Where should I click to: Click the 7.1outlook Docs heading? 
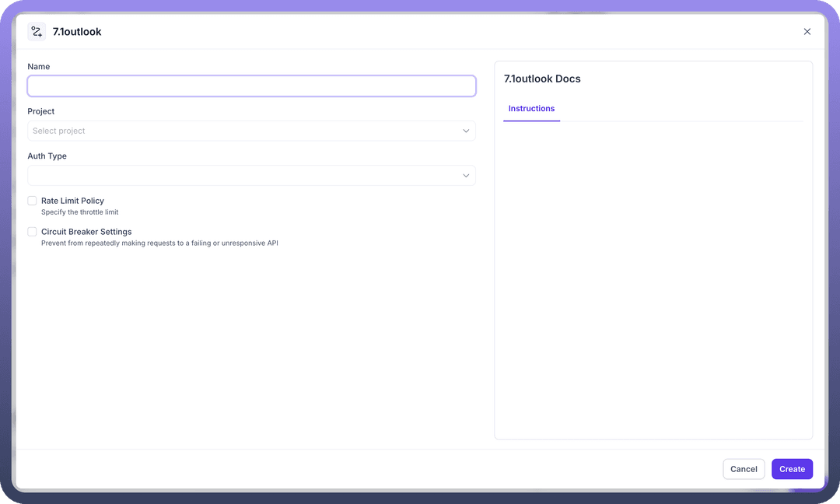pyautogui.click(x=542, y=79)
